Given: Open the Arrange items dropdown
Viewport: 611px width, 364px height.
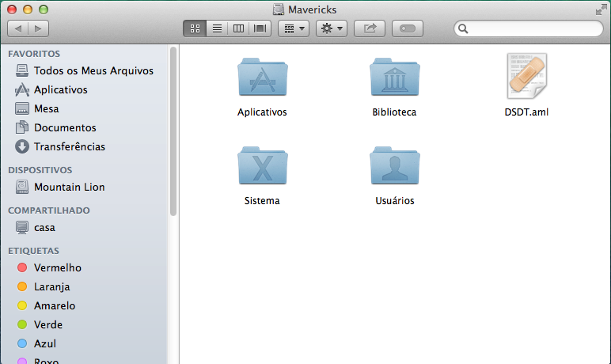Looking at the screenshot, I should tap(294, 28).
